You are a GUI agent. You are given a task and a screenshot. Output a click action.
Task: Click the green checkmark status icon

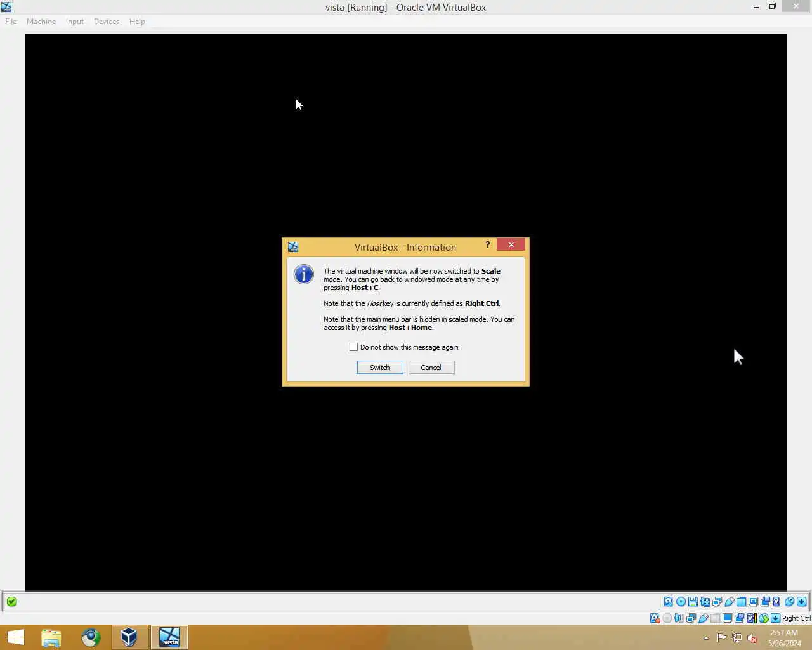(11, 602)
